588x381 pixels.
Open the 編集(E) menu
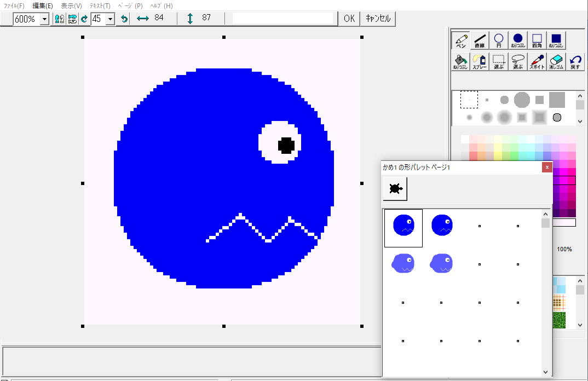tap(42, 5)
